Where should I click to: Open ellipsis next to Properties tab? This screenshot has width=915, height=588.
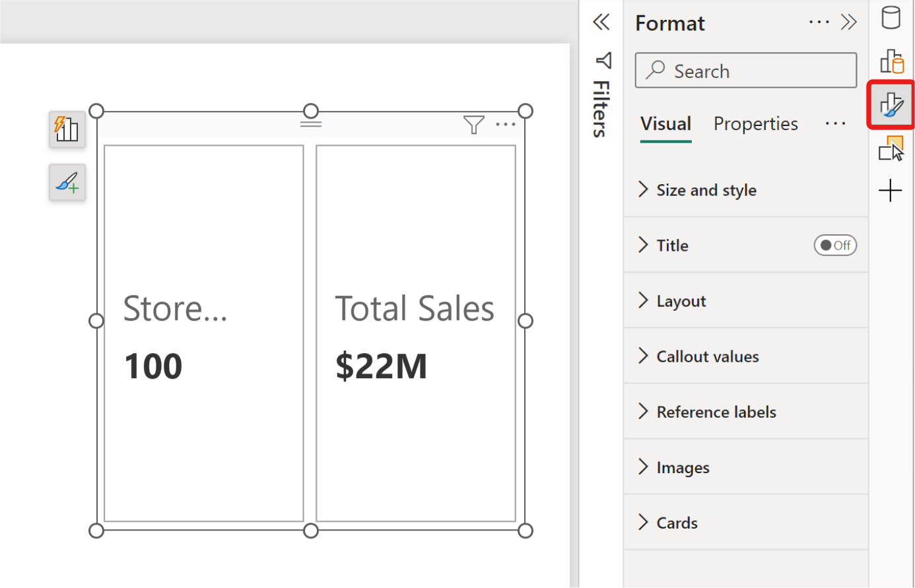(835, 123)
